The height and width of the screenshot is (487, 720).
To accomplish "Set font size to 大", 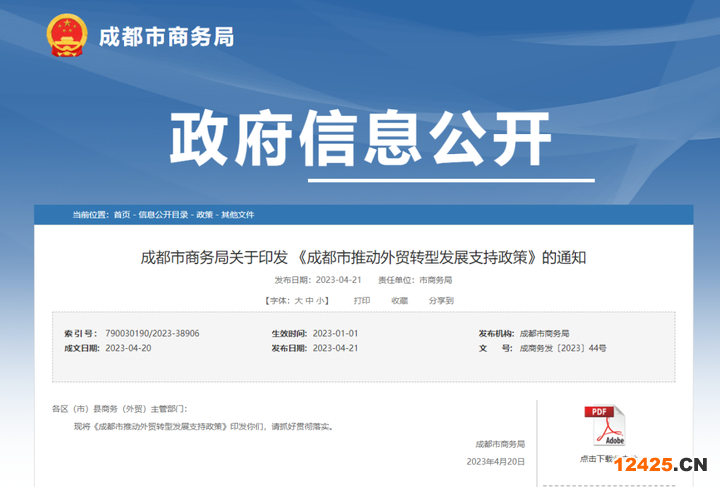I will coord(298,300).
